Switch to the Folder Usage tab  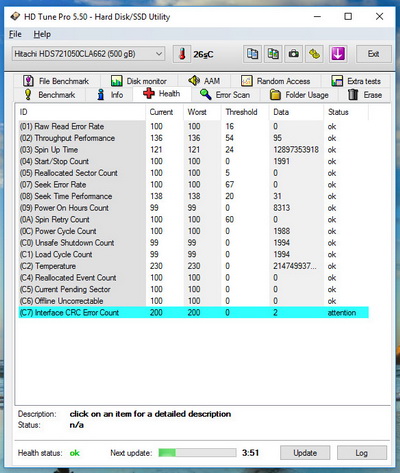tap(299, 95)
